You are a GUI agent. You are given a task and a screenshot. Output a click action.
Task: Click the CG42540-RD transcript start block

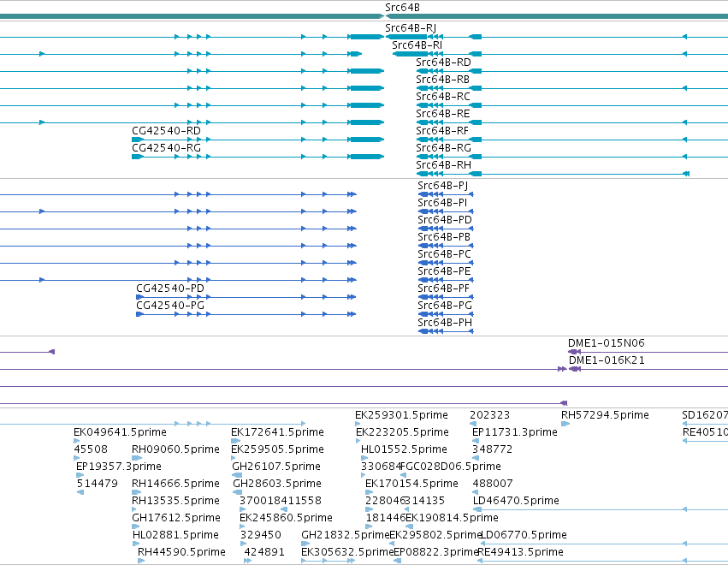(138, 140)
